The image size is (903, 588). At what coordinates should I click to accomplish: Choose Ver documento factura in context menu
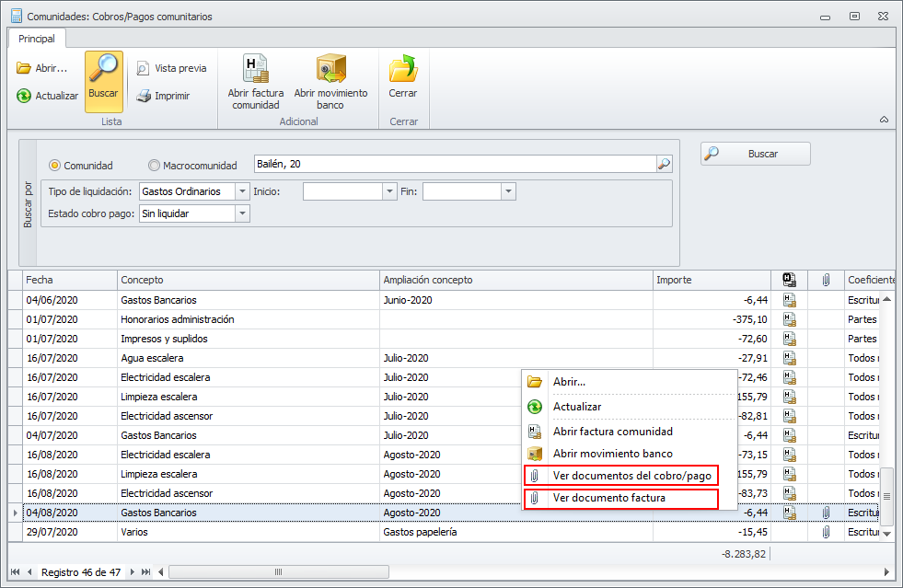click(608, 498)
